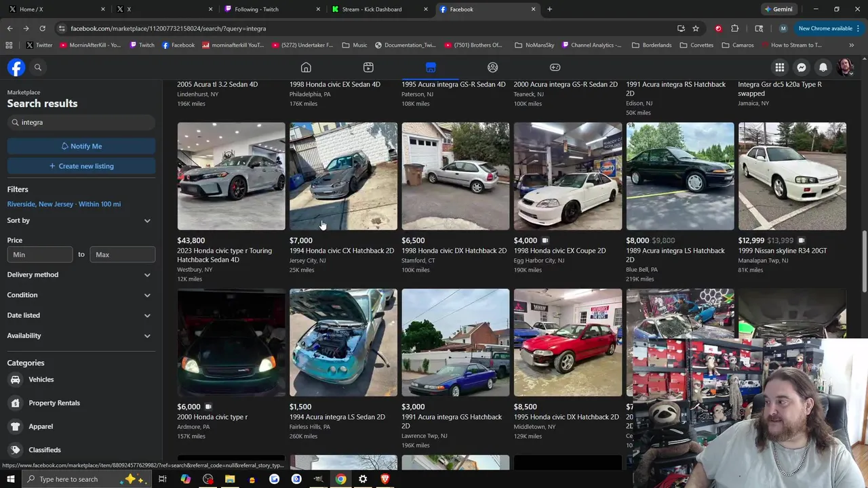Click Create new listing button

coord(81,166)
